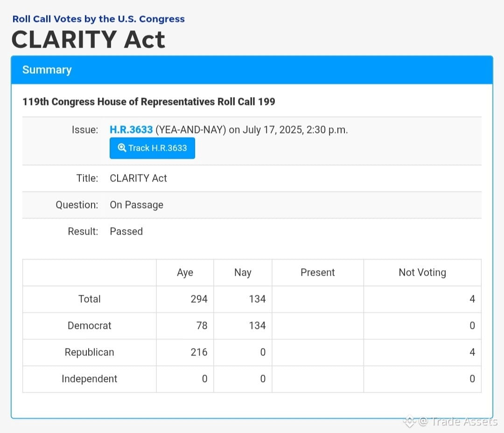
Task: Select the Republican Aye count 216
Action: click(199, 352)
